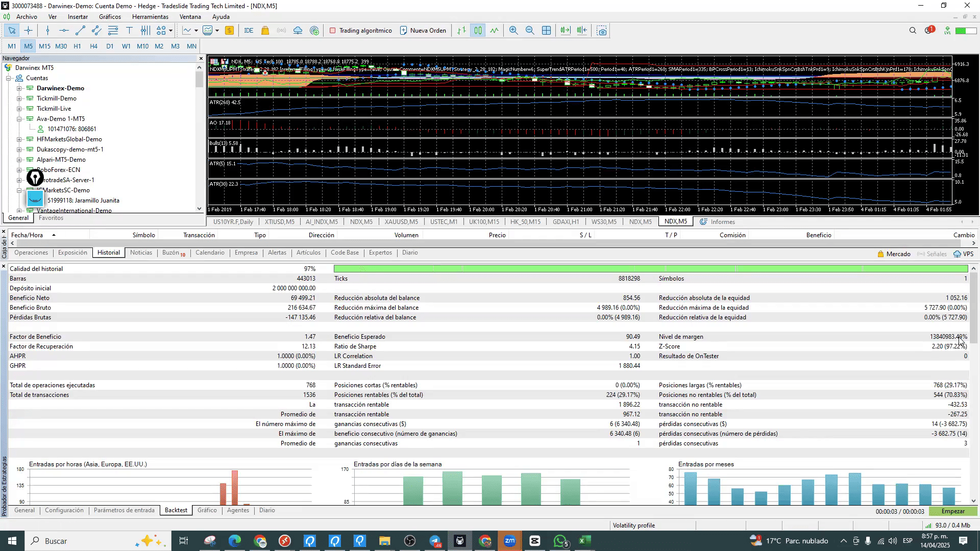Open the Informes reports tab

(x=717, y=222)
